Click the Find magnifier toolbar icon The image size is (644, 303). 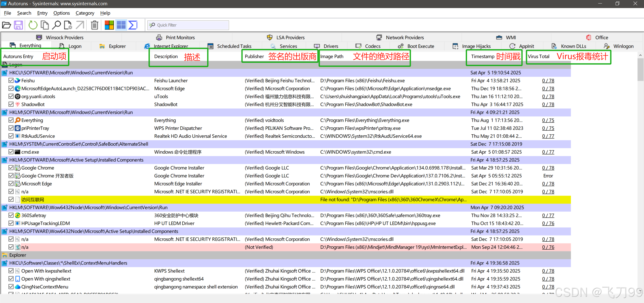(56, 25)
